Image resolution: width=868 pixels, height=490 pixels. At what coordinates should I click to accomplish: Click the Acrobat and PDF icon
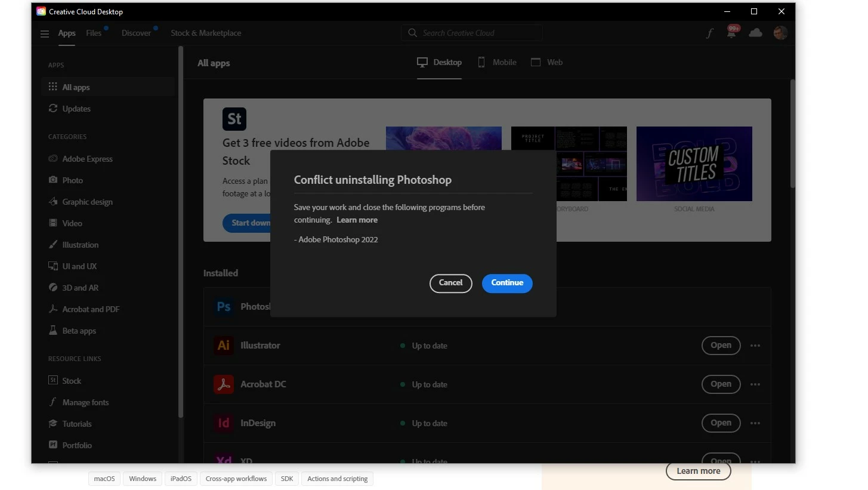tap(52, 309)
